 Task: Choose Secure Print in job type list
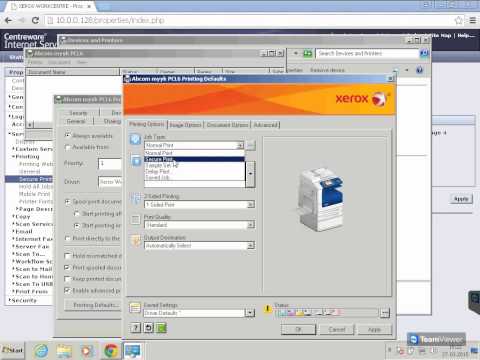(x=194, y=159)
